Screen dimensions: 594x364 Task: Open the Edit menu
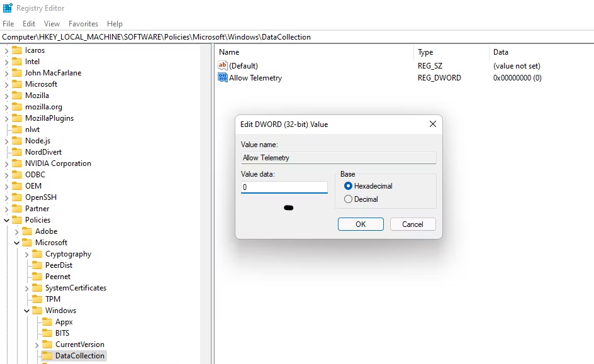pos(29,23)
